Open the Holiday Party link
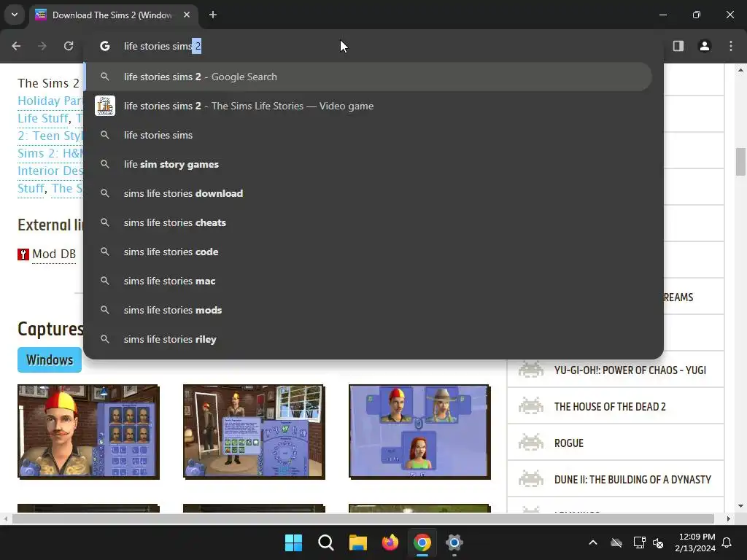This screenshot has width=747, height=560. click(50, 101)
